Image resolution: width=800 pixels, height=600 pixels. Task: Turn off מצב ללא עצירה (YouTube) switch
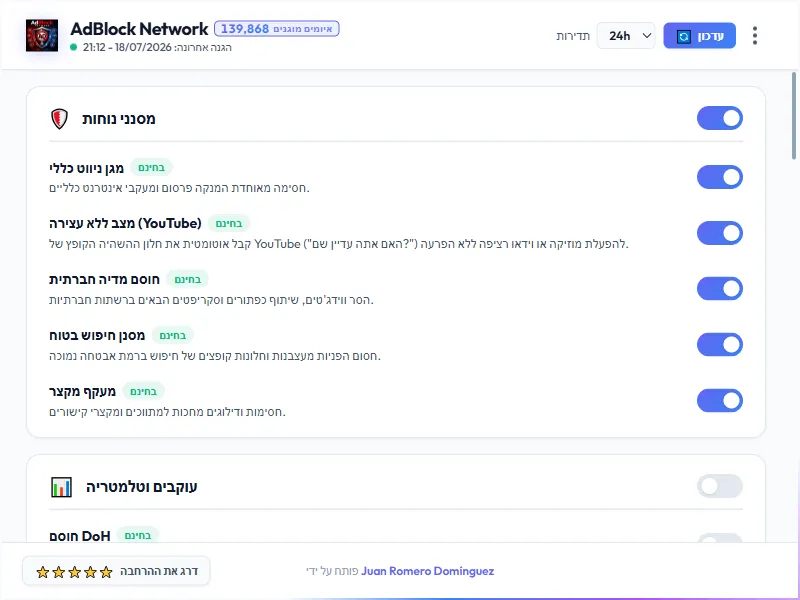click(720, 233)
